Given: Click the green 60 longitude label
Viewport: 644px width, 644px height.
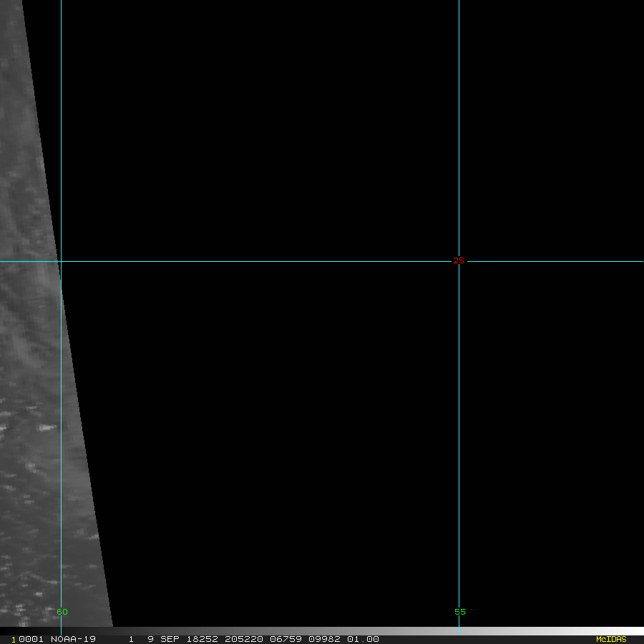Looking at the screenshot, I should [x=62, y=612].
